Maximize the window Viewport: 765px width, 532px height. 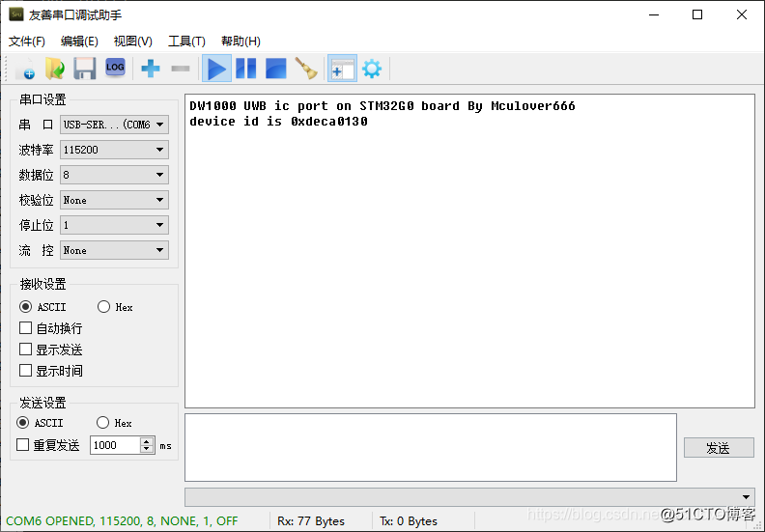[x=697, y=14]
